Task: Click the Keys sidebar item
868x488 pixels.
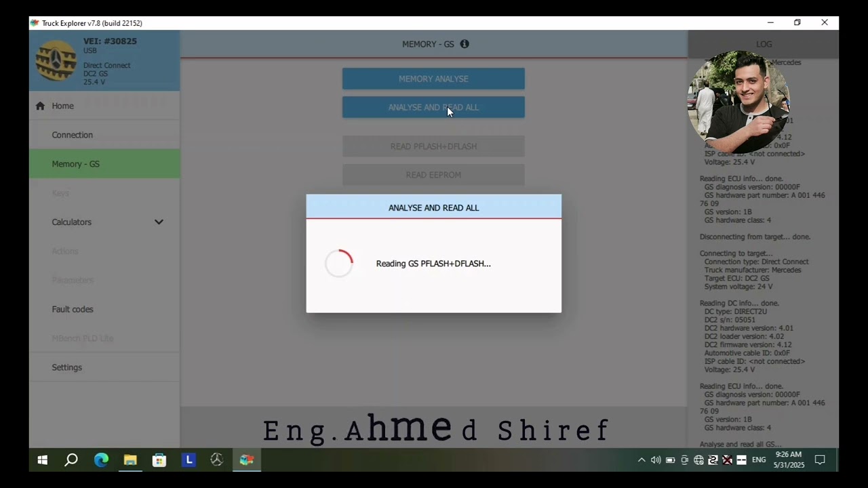Action: point(104,193)
